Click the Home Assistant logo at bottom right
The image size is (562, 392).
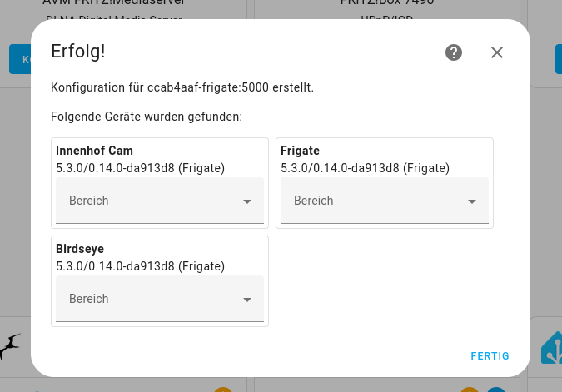pyautogui.click(x=552, y=348)
